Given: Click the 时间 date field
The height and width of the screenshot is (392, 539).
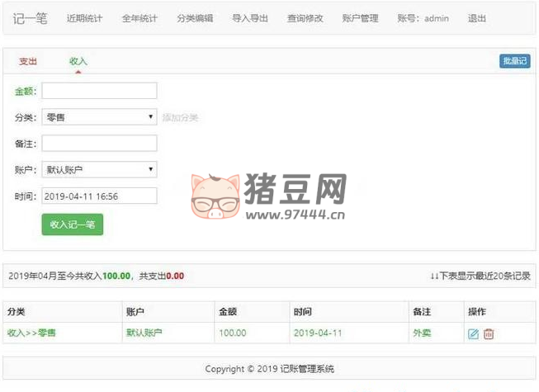Looking at the screenshot, I should 99,196.
